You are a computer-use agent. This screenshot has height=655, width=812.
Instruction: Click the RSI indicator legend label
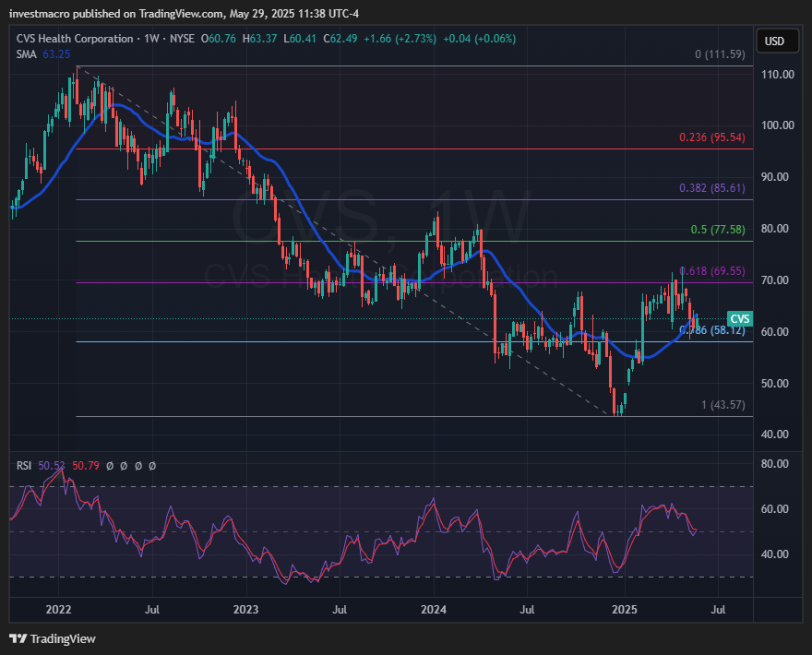[24, 466]
